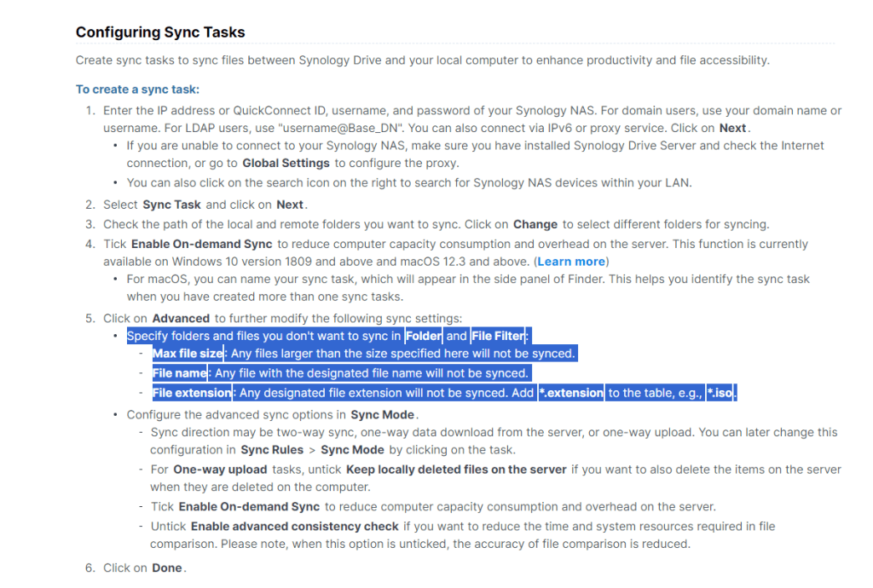Click the highlighted 'File Filter' text
This screenshot has width=873, height=588.
pos(498,336)
